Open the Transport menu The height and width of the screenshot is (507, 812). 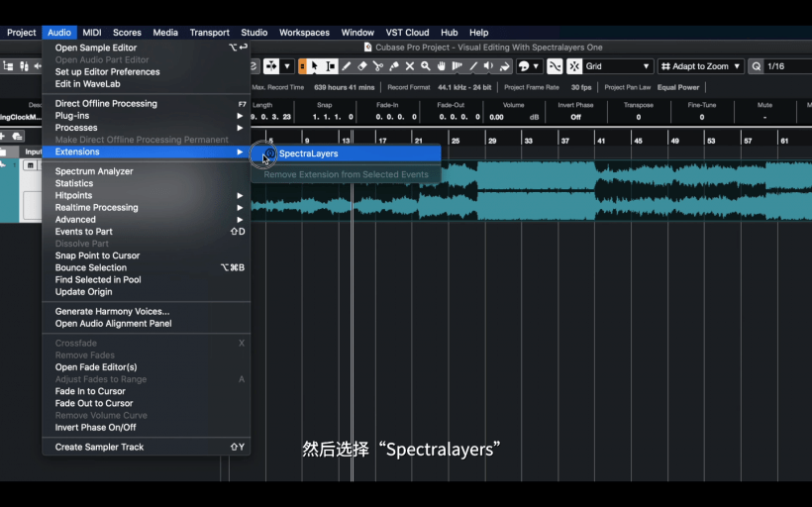point(209,32)
